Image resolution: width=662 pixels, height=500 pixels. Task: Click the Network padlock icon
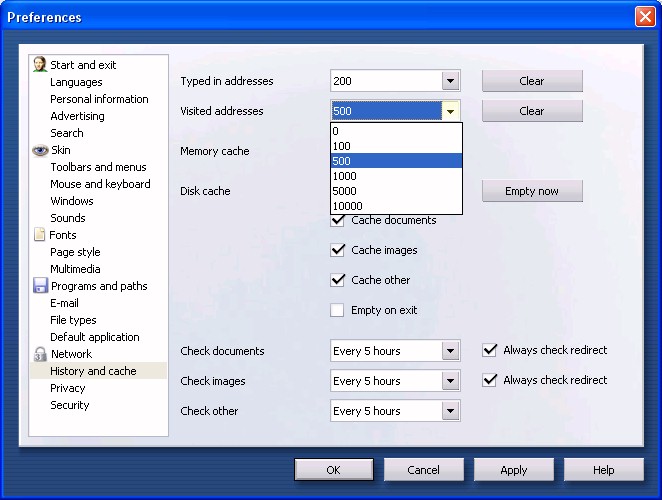pos(40,354)
